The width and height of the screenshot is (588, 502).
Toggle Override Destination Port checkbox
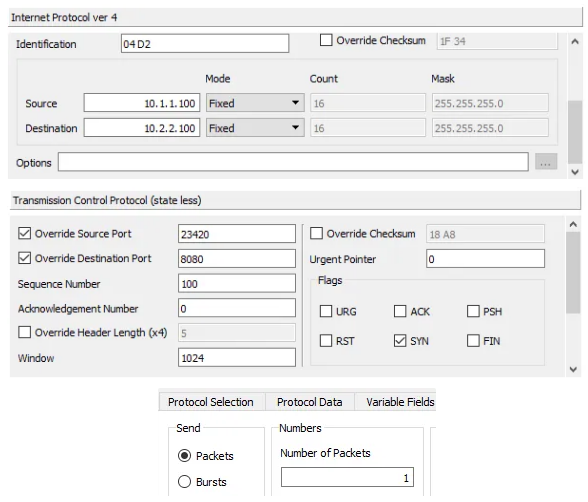pyautogui.click(x=24, y=258)
